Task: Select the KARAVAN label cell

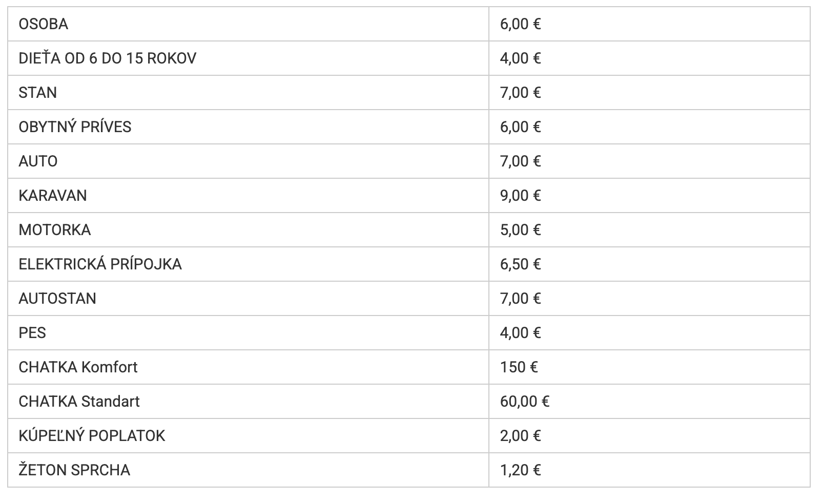Action: tap(53, 196)
